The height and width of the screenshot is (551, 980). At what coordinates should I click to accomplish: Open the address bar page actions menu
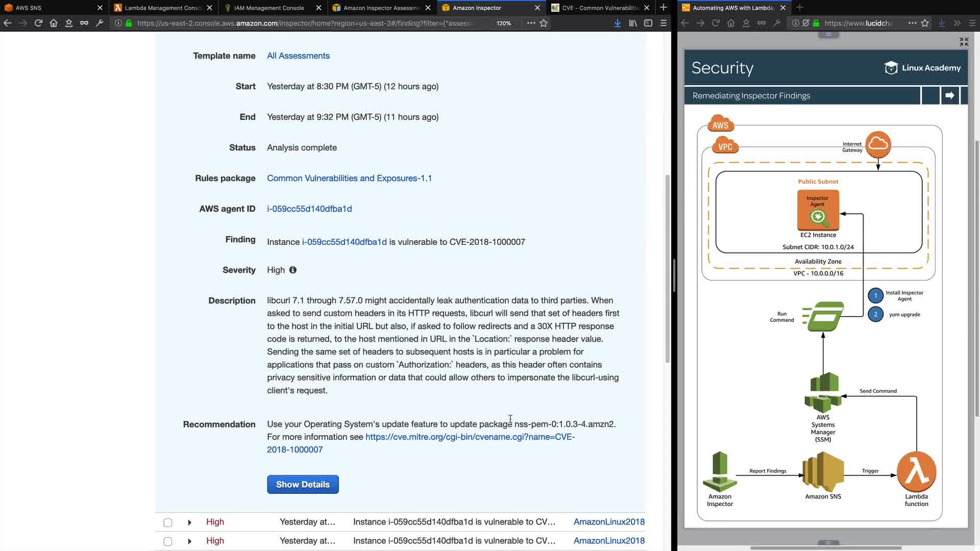[x=531, y=23]
